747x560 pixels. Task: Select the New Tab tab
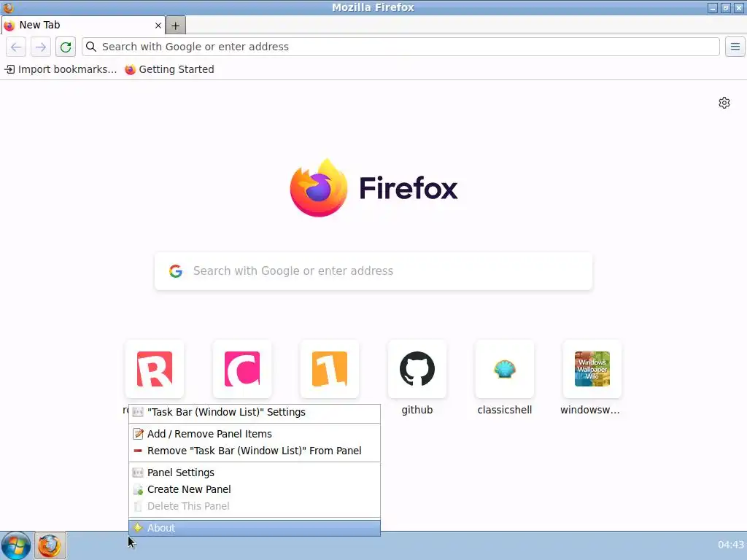point(83,26)
